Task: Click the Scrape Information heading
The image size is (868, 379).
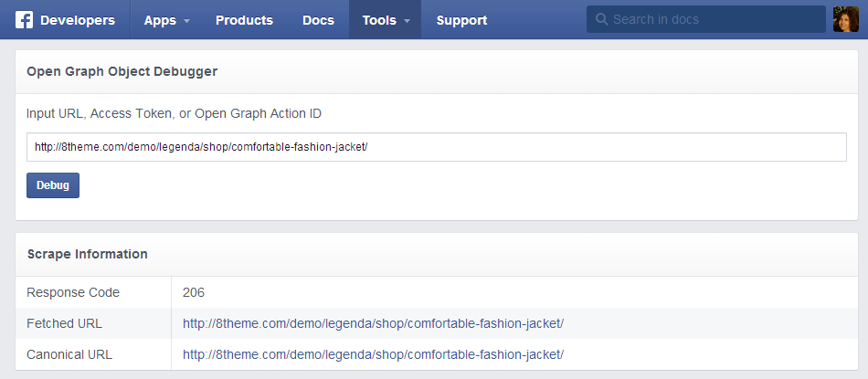Action: [x=88, y=254]
